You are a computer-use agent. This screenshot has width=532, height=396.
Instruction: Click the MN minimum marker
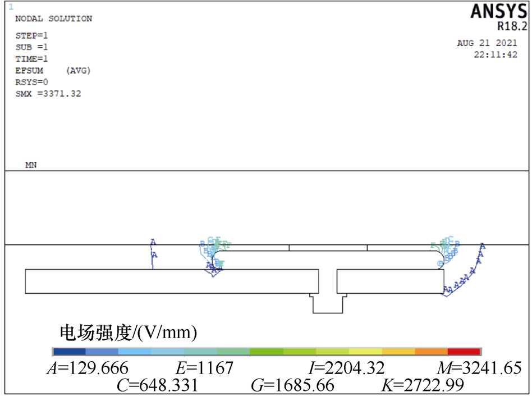tap(31, 165)
